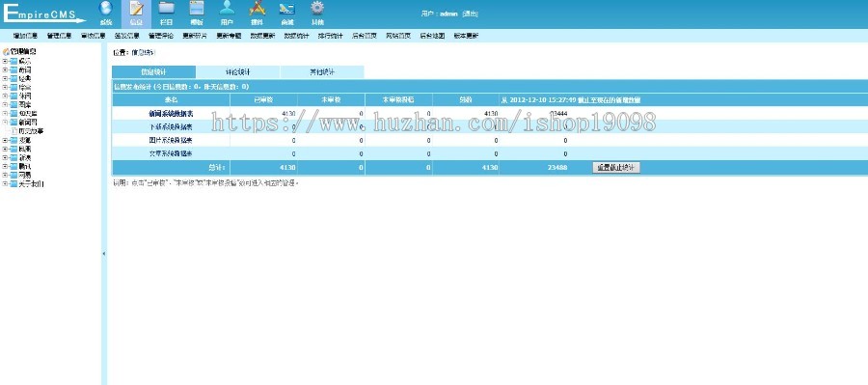Screen dimensions: 868x385
Task: Click the 重置截止统计 button
Action: click(x=616, y=167)
